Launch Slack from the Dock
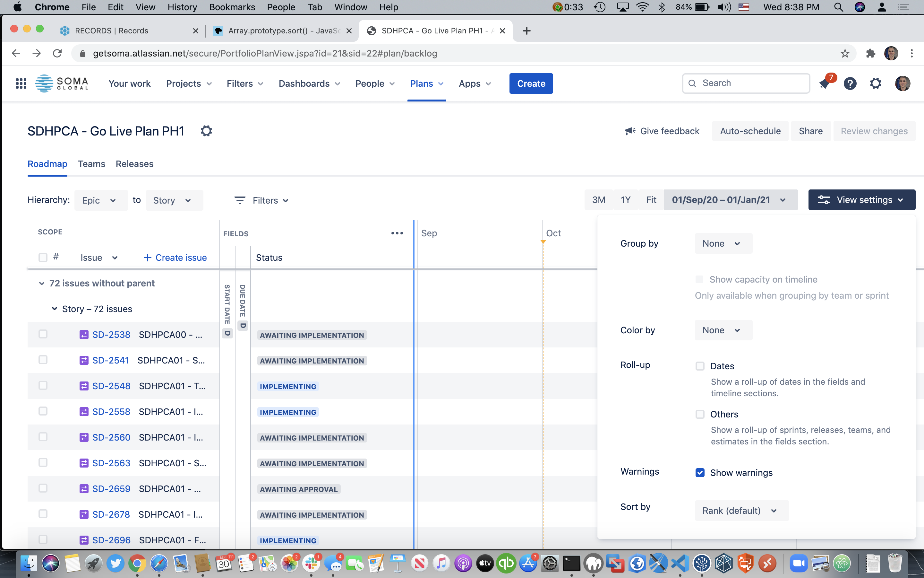This screenshot has width=924, height=578. point(312,564)
